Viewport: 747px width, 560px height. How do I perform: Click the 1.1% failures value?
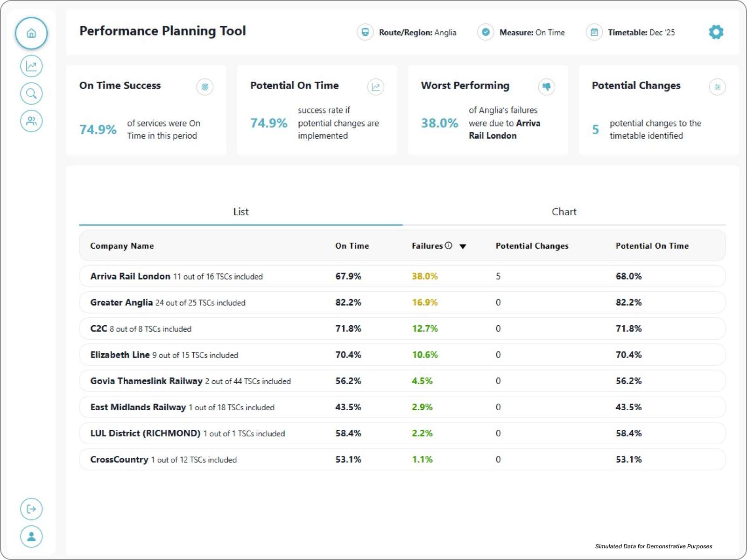point(422,459)
